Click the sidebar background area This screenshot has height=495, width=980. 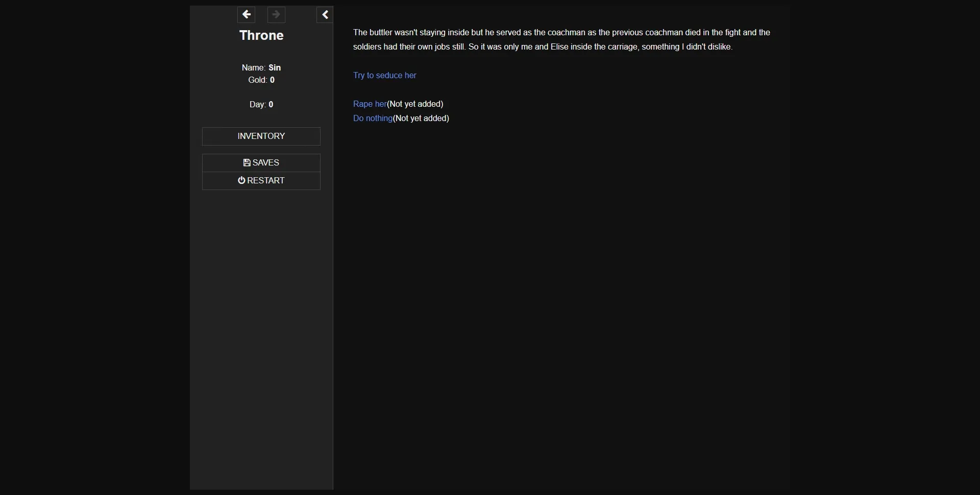(261, 307)
